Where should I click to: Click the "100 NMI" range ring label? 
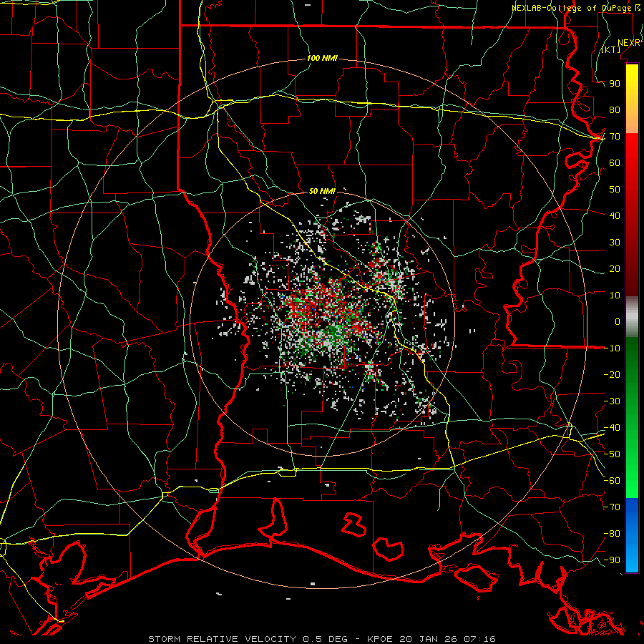point(323,58)
